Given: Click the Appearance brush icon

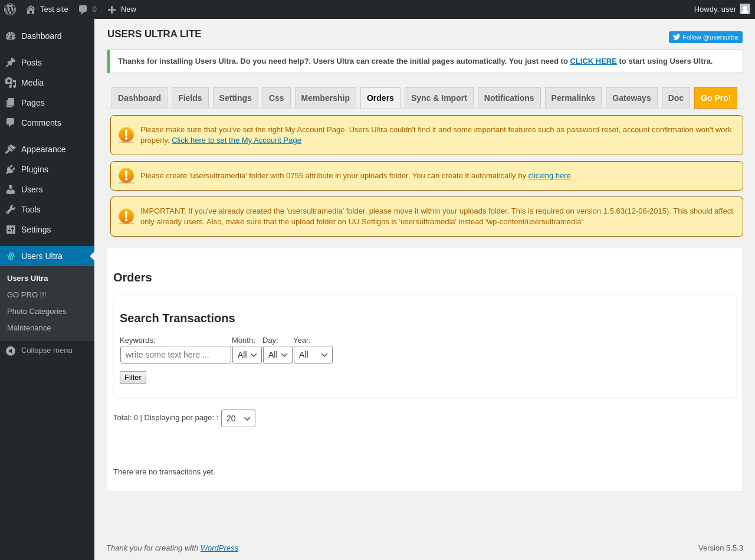Looking at the screenshot, I should [11, 149].
